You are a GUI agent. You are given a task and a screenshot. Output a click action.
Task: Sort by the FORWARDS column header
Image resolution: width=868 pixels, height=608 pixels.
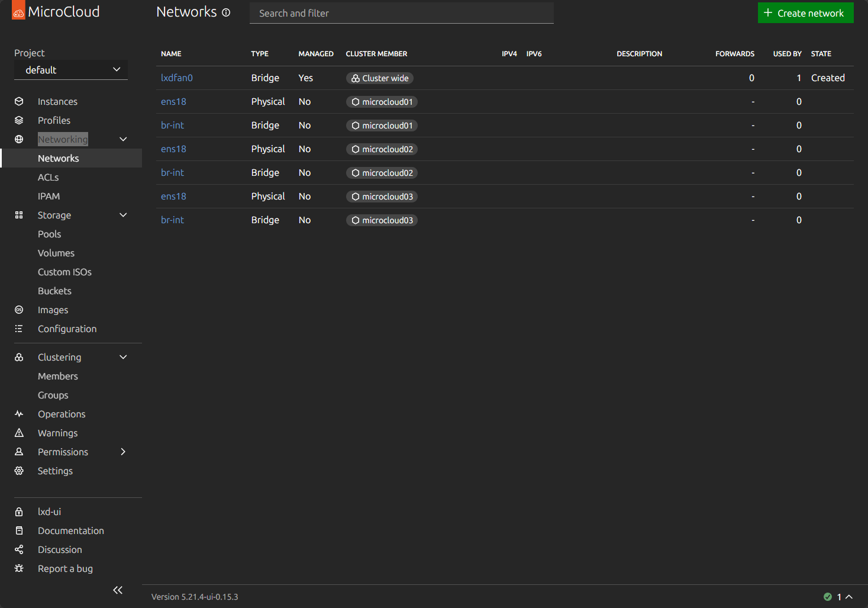click(x=735, y=54)
